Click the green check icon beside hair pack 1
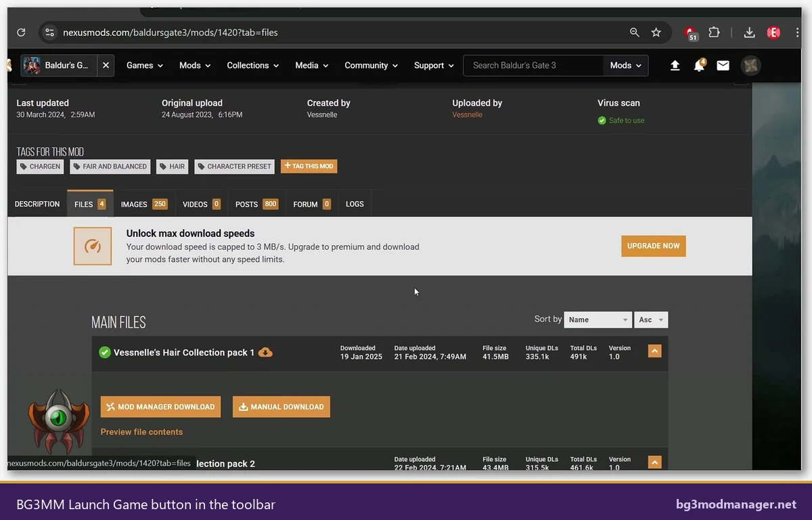This screenshot has height=520, width=812. click(104, 352)
